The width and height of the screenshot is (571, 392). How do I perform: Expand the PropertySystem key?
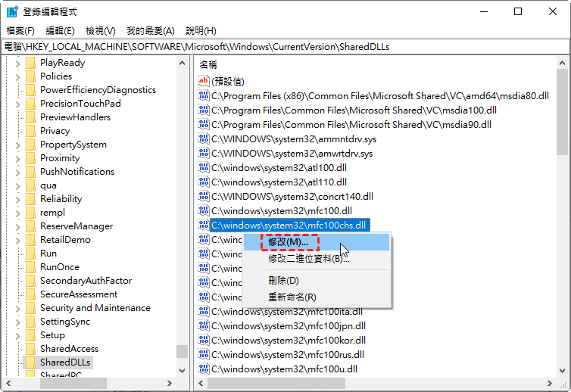pyautogui.click(x=17, y=145)
